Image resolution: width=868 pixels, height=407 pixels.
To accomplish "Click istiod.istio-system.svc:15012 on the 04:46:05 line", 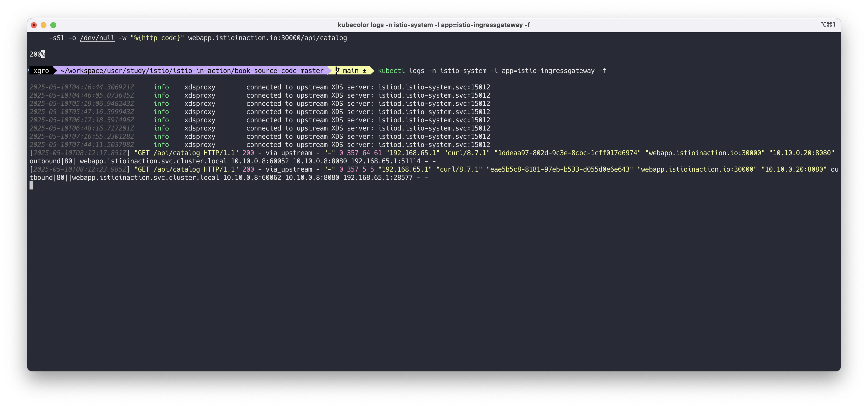I will [x=434, y=95].
